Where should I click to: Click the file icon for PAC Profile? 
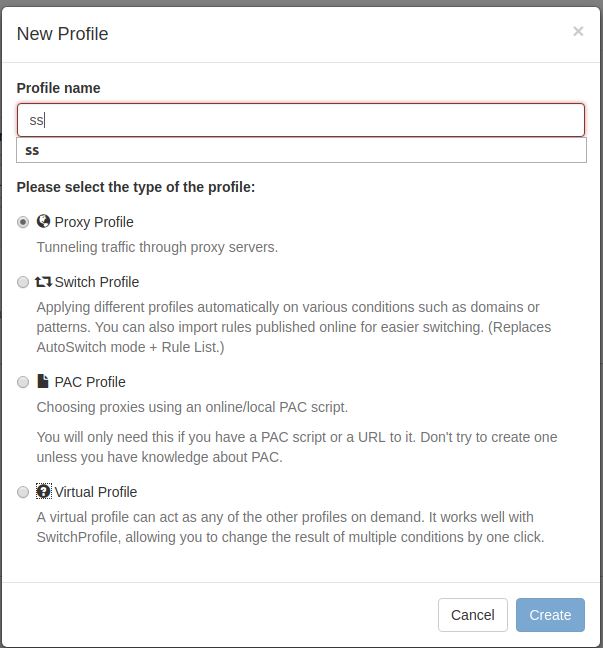coord(43,382)
